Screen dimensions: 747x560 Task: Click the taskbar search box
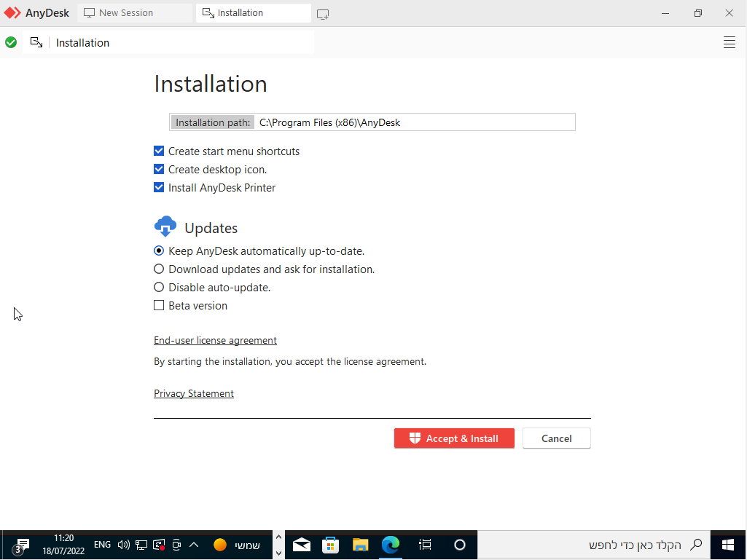click(x=594, y=545)
